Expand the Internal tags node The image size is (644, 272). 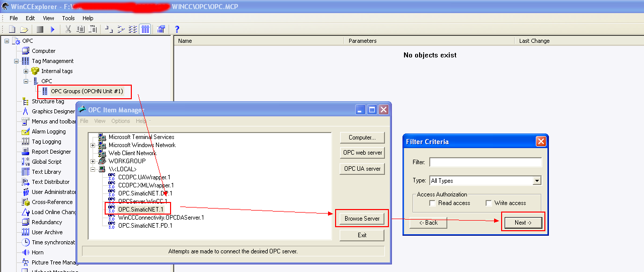(x=26, y=71)
